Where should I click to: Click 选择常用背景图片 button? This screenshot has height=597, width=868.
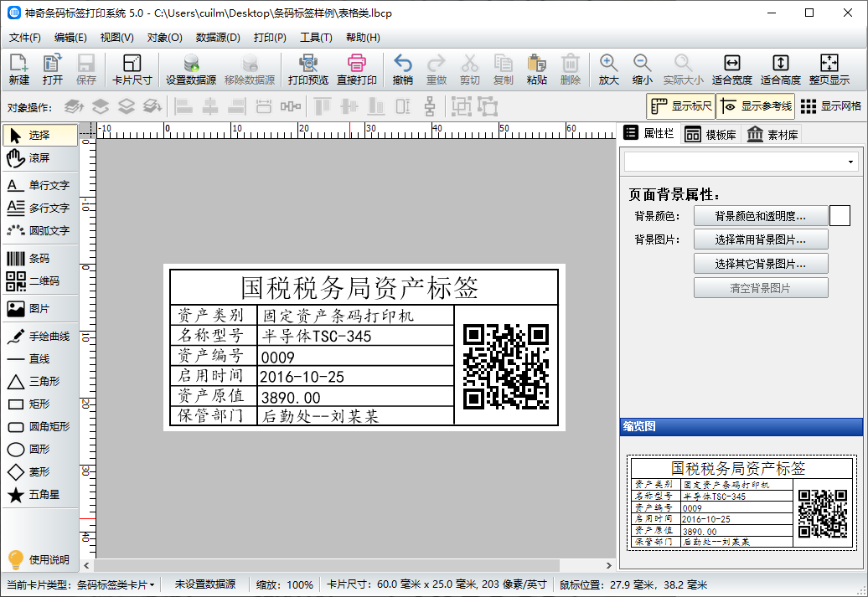point(761,239)
